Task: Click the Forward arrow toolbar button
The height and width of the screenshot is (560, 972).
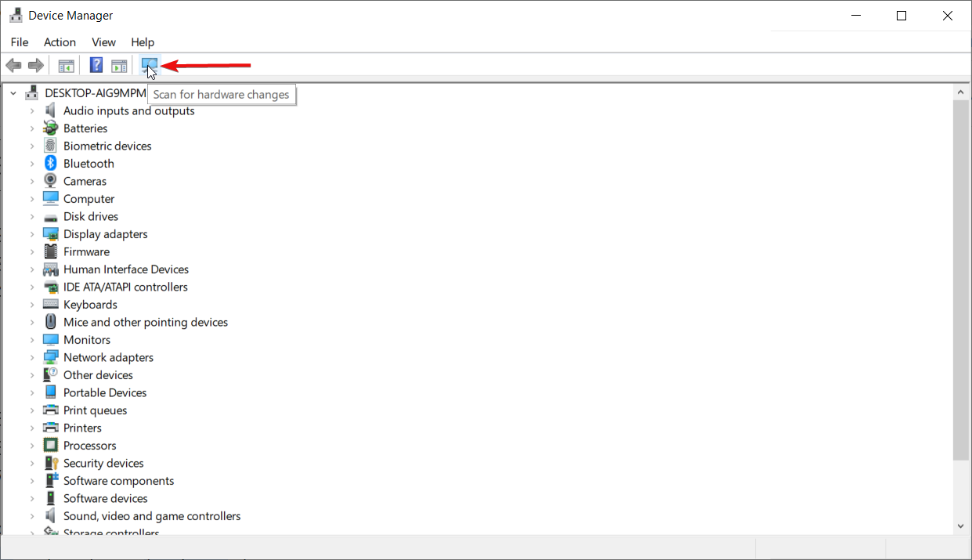Action: (35, 65)
